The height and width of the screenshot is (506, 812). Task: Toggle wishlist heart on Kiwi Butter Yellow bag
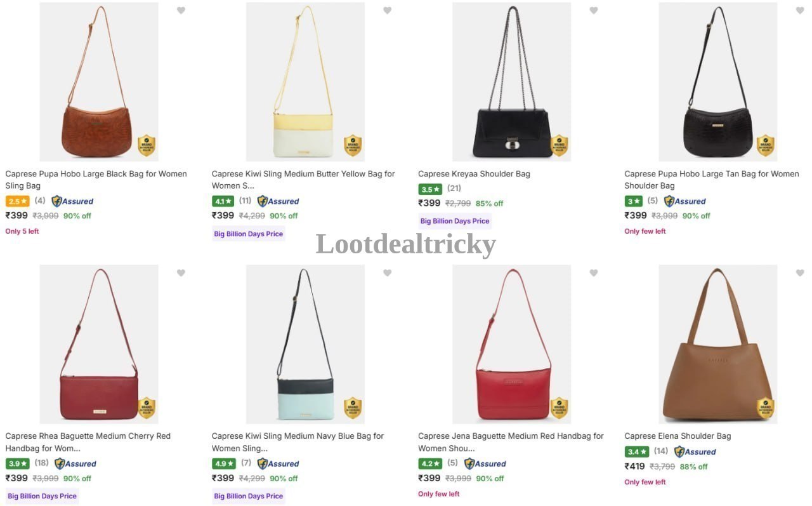tap(387, 10)
